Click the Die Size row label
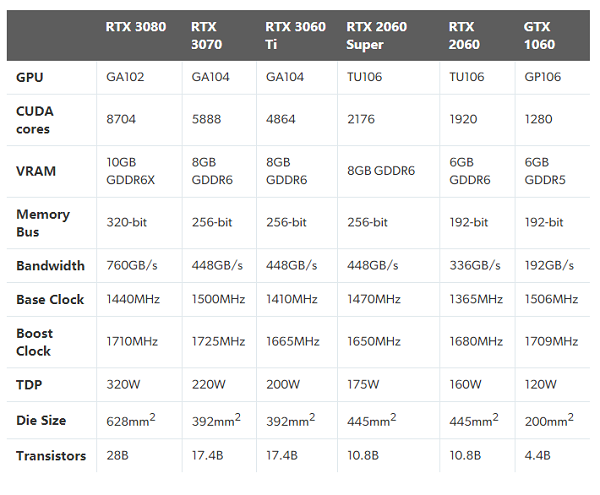600x495 pixels. coord(43,419)
